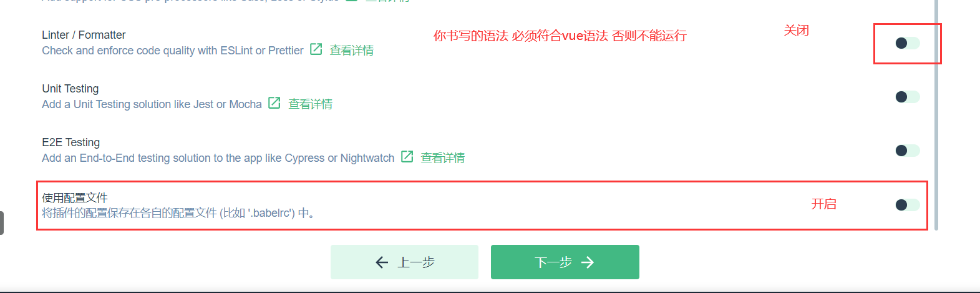Select the Linter / Formatter feature title
The width and height of the screenshot is (980, 293).
click(84, 35)
